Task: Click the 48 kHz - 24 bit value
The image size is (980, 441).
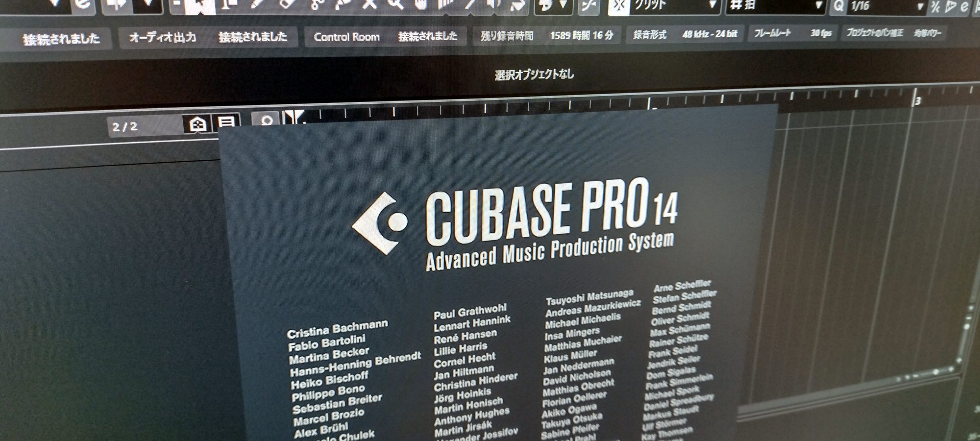Action: (x=710, y=34)
